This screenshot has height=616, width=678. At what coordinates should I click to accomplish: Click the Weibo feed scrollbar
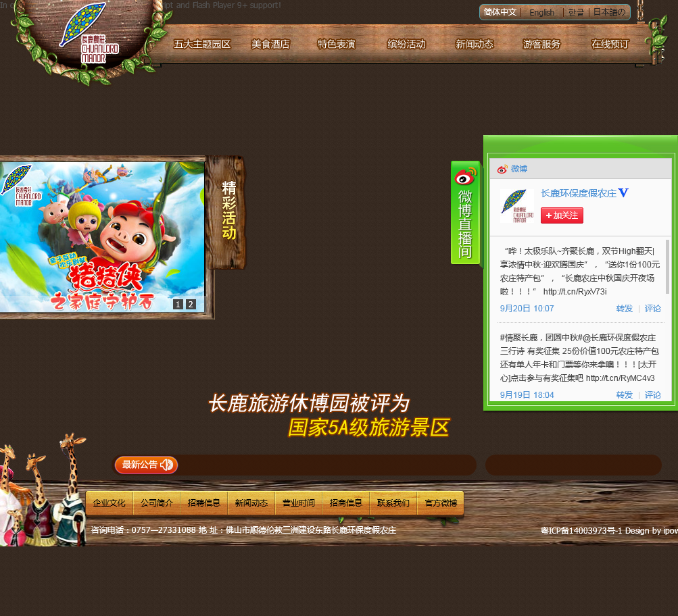click(668, 267)
